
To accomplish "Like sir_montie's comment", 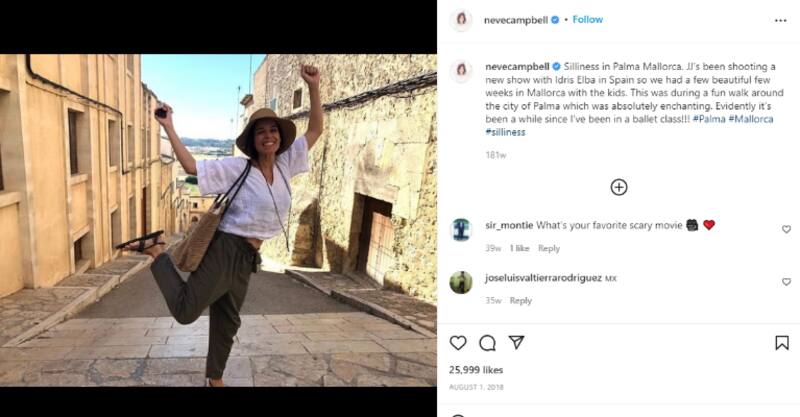I will tap(786, 229).
